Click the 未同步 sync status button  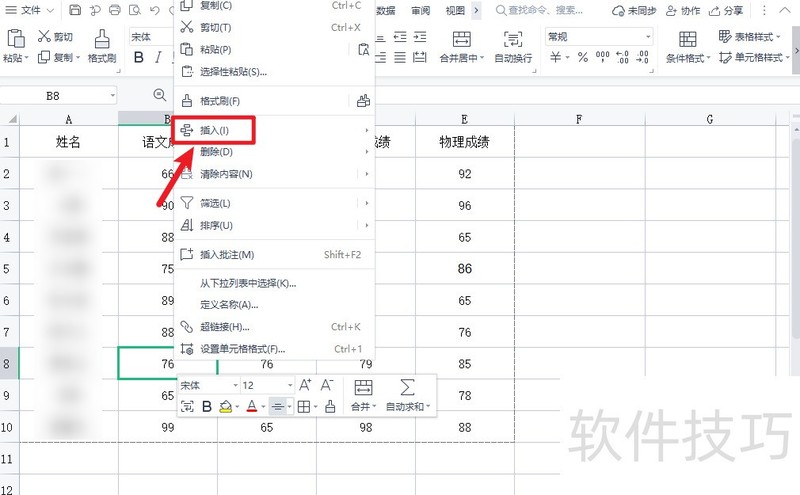634,10
